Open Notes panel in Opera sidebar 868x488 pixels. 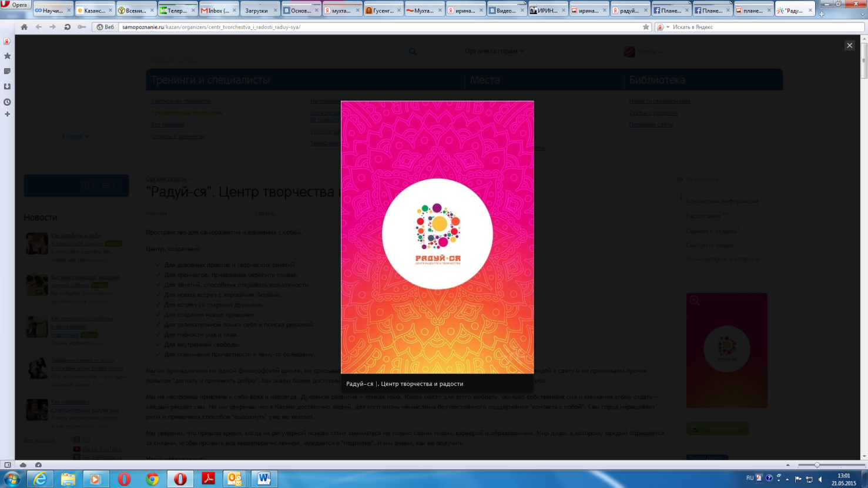(7, 71)
